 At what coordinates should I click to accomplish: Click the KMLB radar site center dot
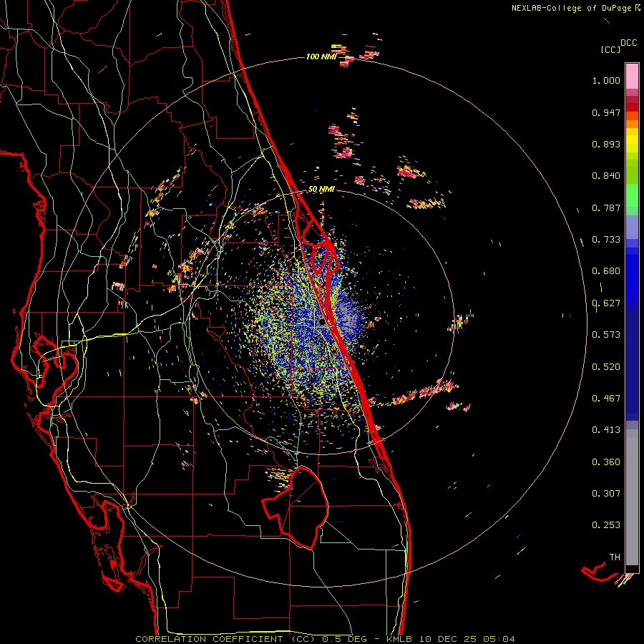click(322, 322)
